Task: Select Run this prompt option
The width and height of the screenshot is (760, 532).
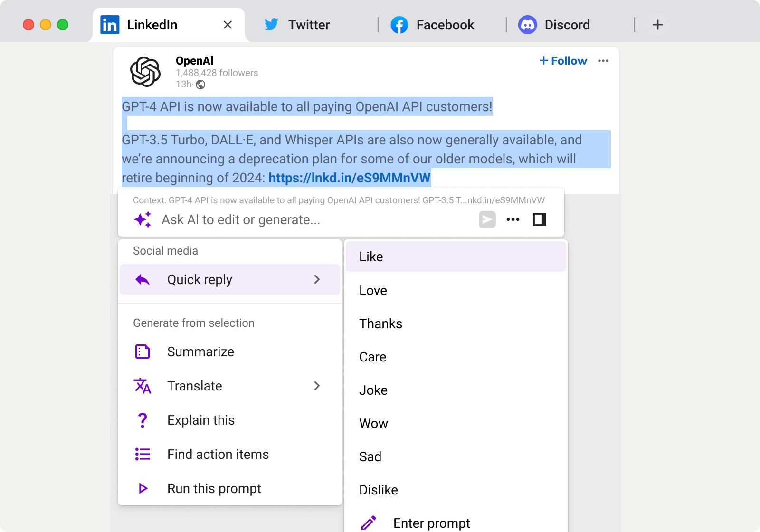Action: point(230,488)
